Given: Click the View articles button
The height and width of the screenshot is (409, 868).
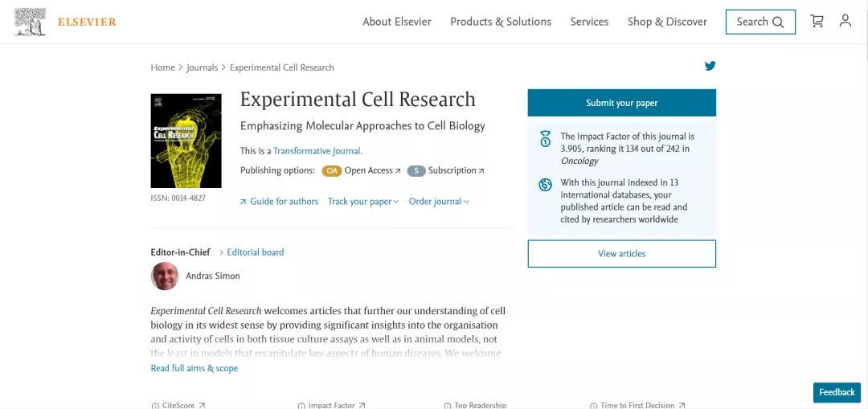Looking at the screenshot, I should click(x=621, y=254).
